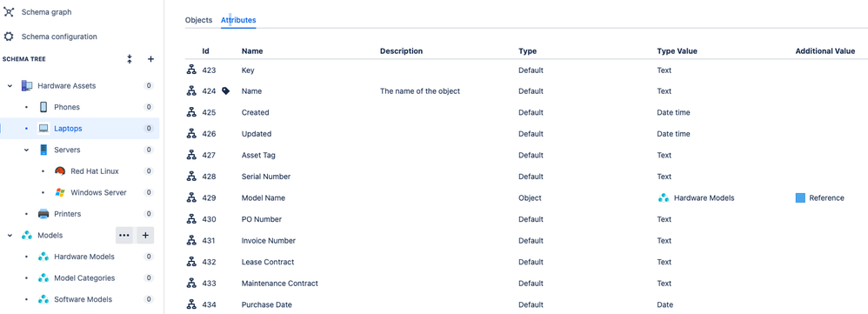Select the Attributes tab

pyautogui.click(x=238, y=20)
